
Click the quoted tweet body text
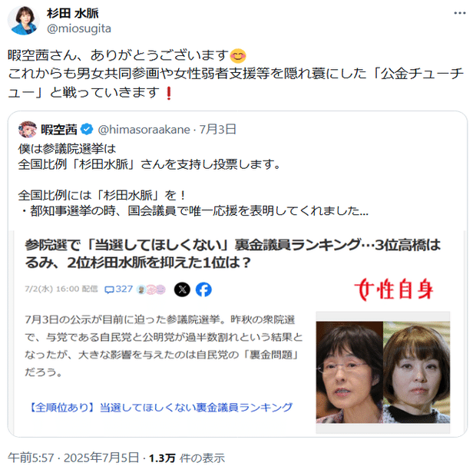(193, 180)
